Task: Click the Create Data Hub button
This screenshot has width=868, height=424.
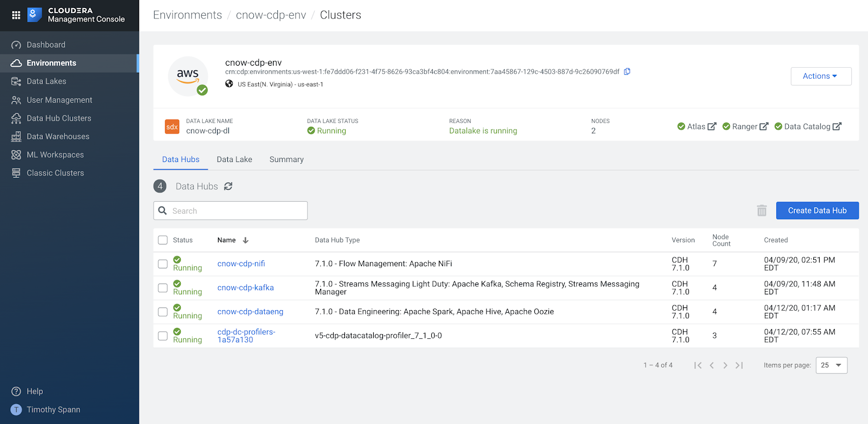Action: click(x=817, y=210)
